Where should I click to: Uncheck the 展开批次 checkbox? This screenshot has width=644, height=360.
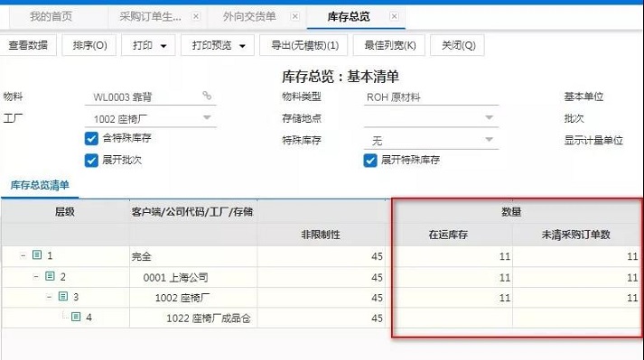pos(91,160)
